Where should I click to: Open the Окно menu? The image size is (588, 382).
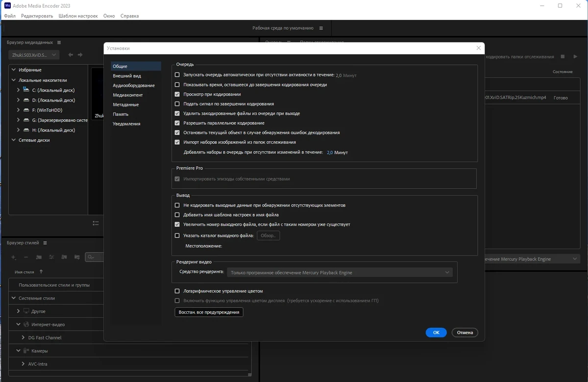tap(109, 16)
